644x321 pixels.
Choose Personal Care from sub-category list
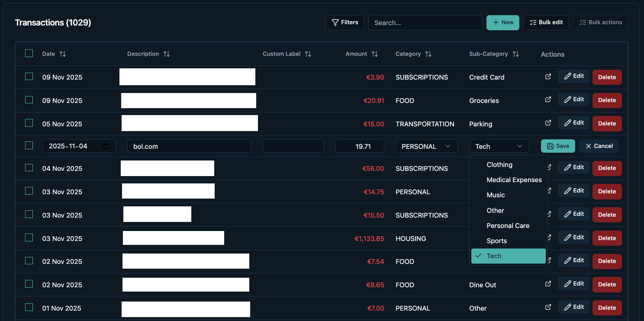509,226
